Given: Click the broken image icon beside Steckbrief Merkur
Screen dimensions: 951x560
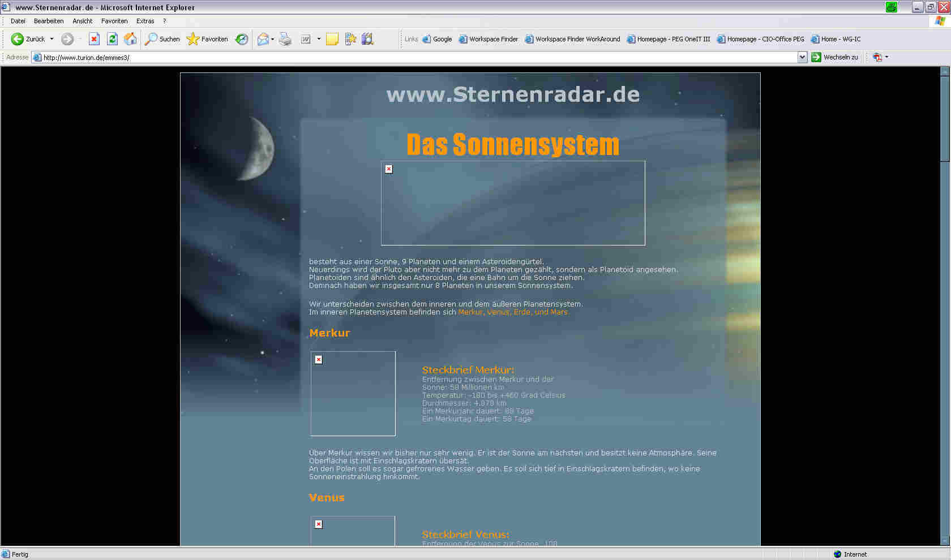Looking at the screenshot, I should [x=318, y=359].
